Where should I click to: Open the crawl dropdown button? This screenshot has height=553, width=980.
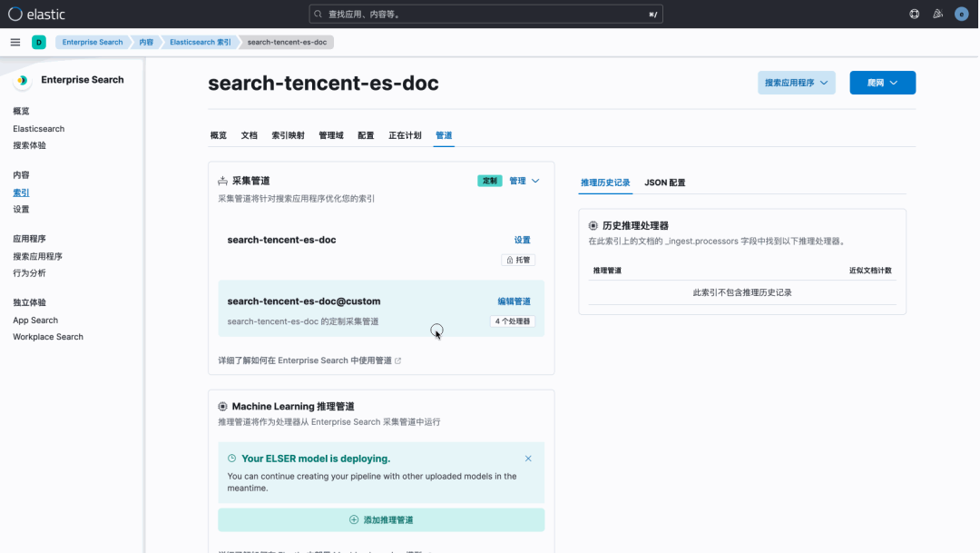[x=883, y=83]
